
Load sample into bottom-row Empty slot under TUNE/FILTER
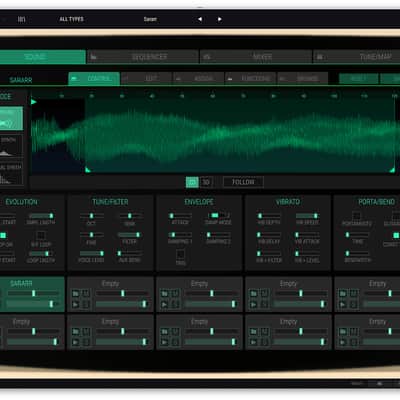point(76,332)
